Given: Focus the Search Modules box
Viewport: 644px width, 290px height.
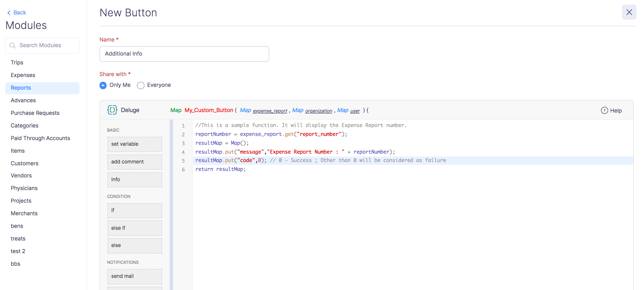Looking at the screenshot, I should click(x=45, y=46).
